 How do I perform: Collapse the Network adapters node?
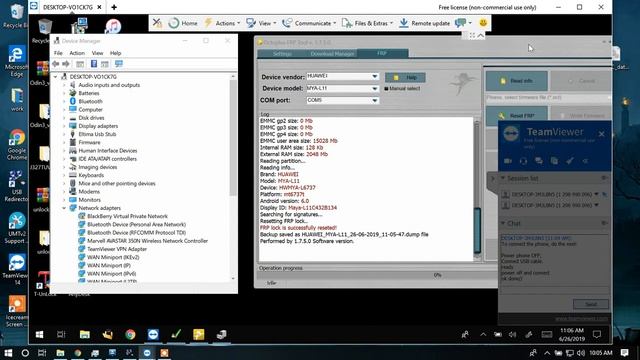click(x=64, y=208)
